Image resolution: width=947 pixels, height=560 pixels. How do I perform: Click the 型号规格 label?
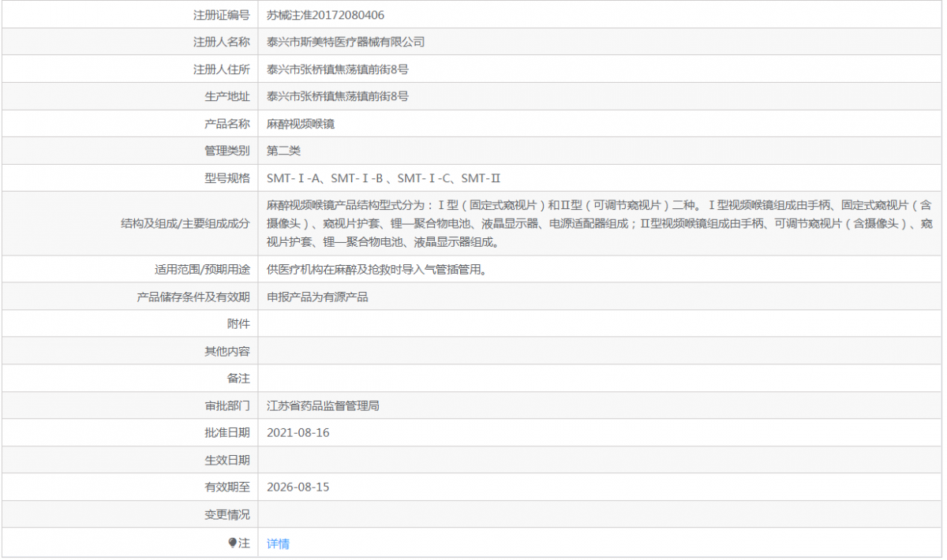click(x=227, y=178)
